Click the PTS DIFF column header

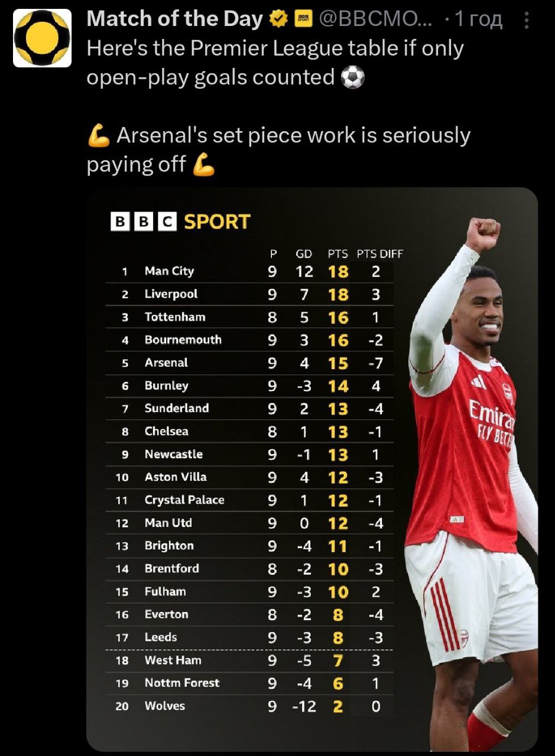click(379, 254)
